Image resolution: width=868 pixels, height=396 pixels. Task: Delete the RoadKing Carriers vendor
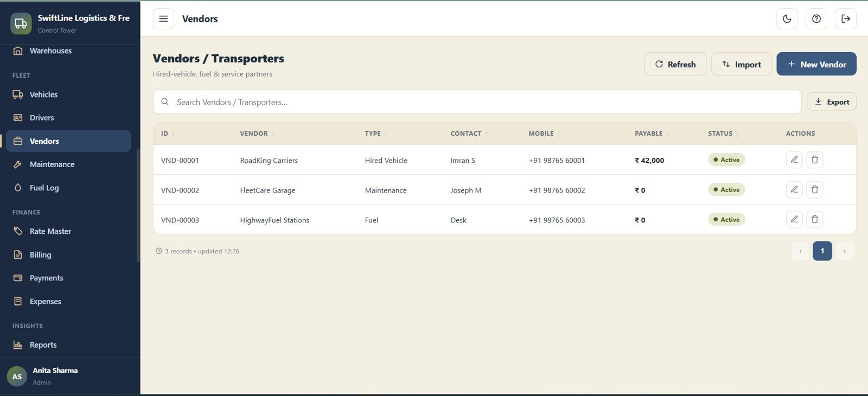[815, 159]
